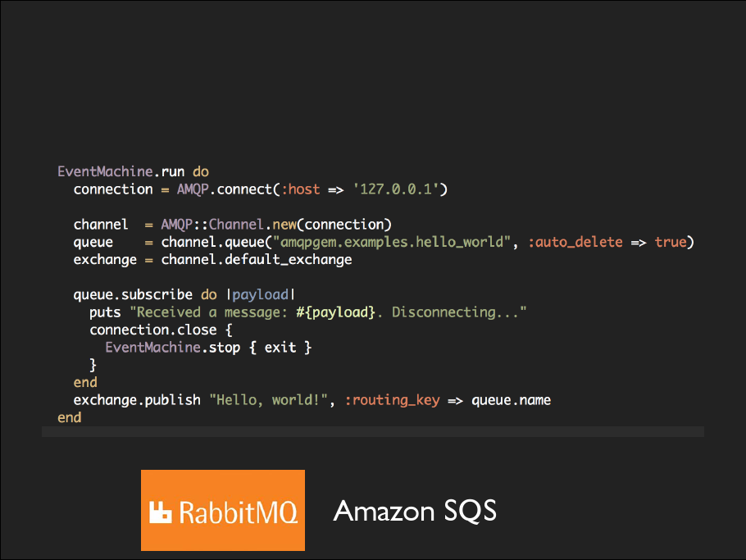
Task: Click the true keyword after auto_delete
Action: click(x=670, y=243)
